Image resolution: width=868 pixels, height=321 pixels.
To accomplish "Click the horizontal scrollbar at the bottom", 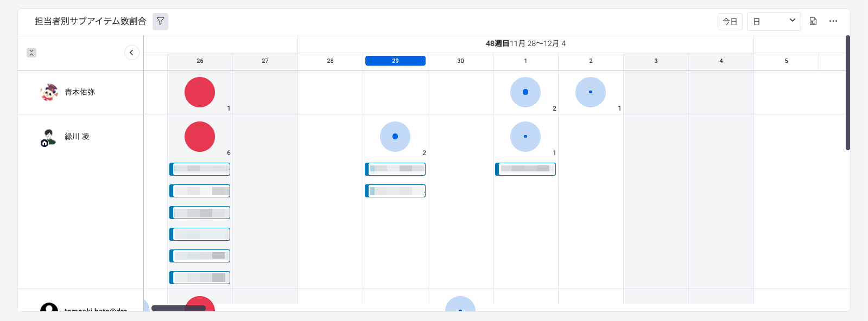I will 178,308.
